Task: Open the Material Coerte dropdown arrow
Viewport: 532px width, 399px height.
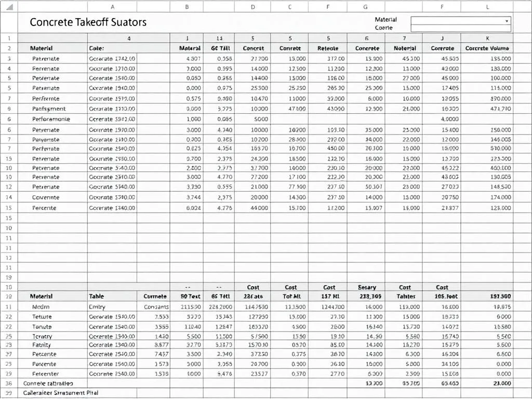Action: (x=508, y=22)
